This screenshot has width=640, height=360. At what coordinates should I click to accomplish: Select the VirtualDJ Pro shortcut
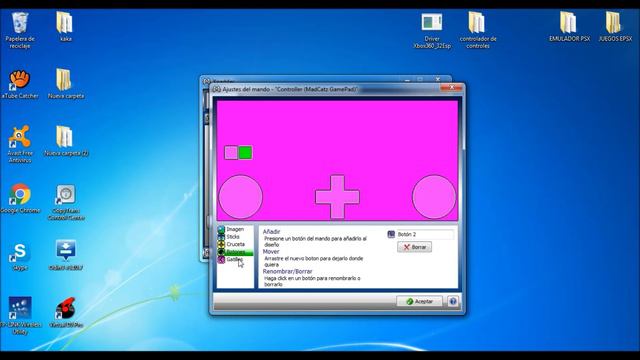coord(66,313)
